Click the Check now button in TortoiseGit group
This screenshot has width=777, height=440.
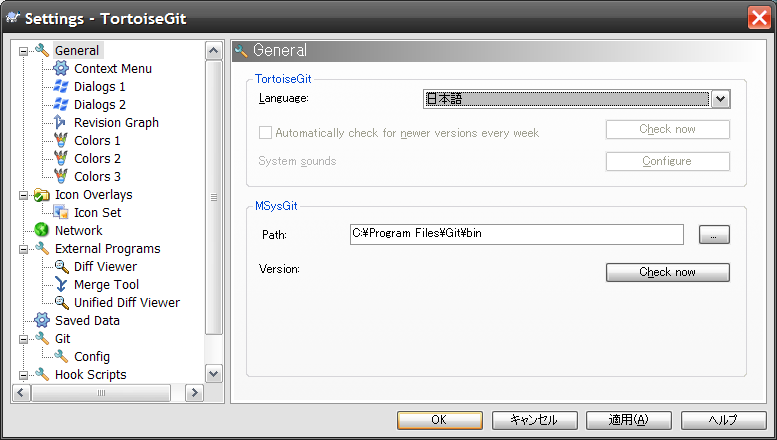[x=667, y=129]
